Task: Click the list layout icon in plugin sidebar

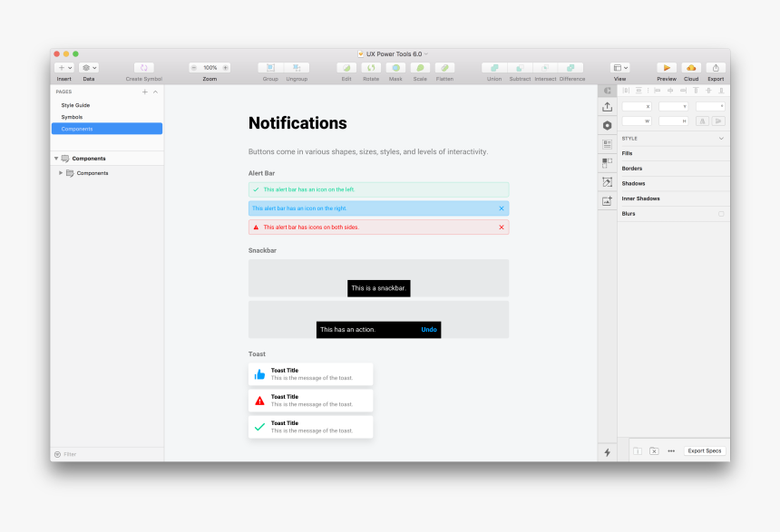Action: coord(608,145)
